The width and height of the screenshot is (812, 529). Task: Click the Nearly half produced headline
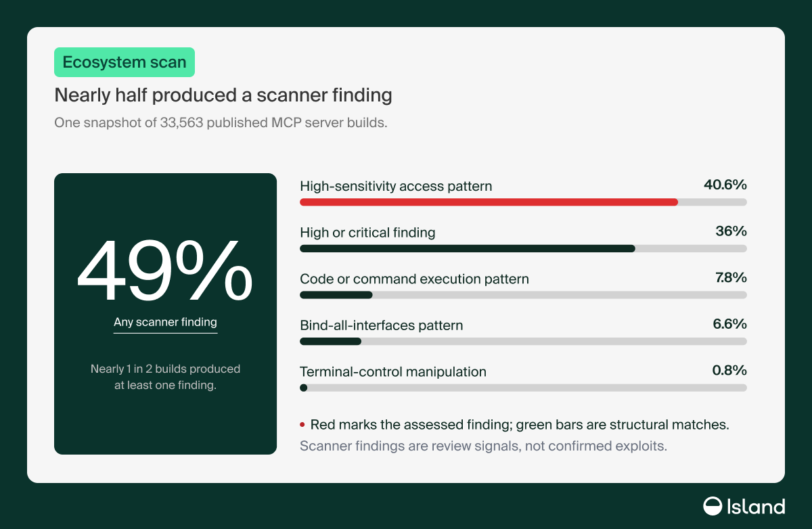point(223,95)
